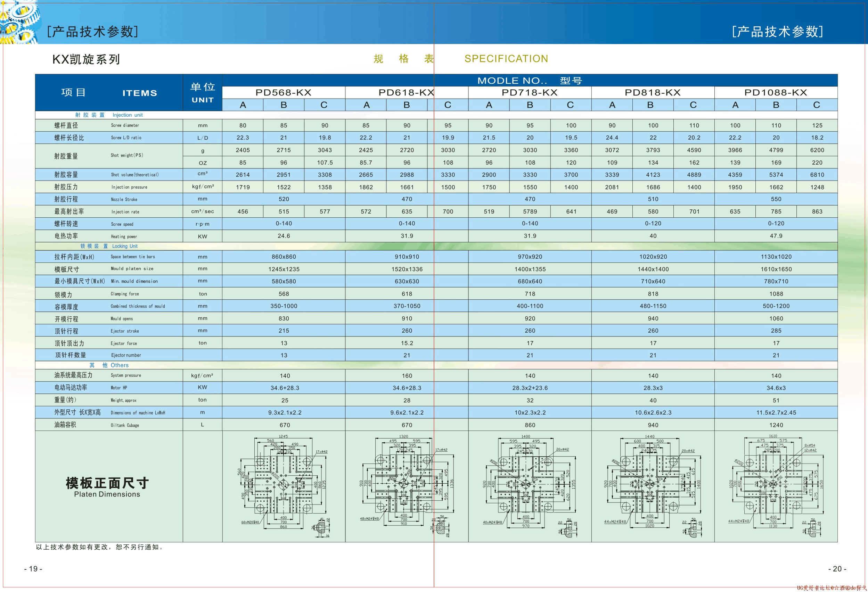Click the 1248 injection pressure cell

click(x=817, y=187)
